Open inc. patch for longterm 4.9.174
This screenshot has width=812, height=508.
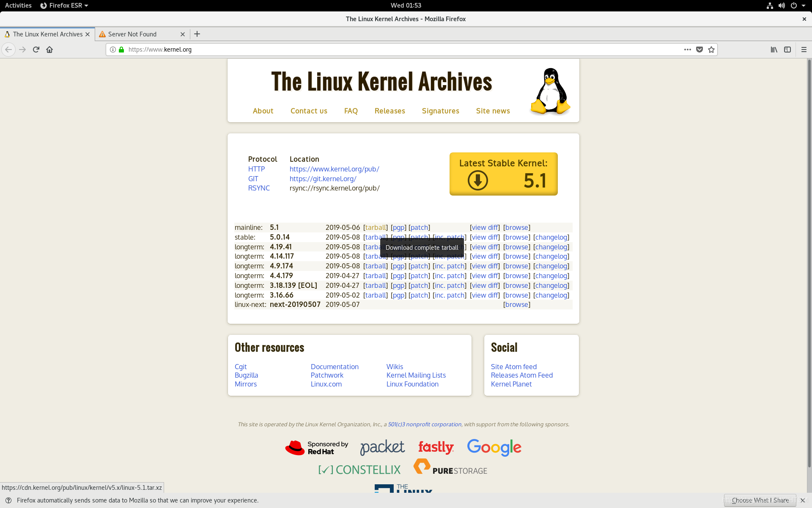tap(450, 266)
